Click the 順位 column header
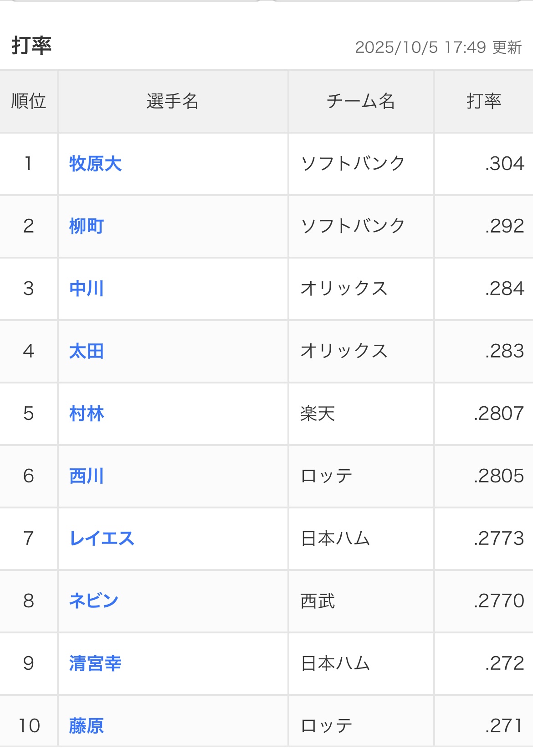 [x=28, y=101]
